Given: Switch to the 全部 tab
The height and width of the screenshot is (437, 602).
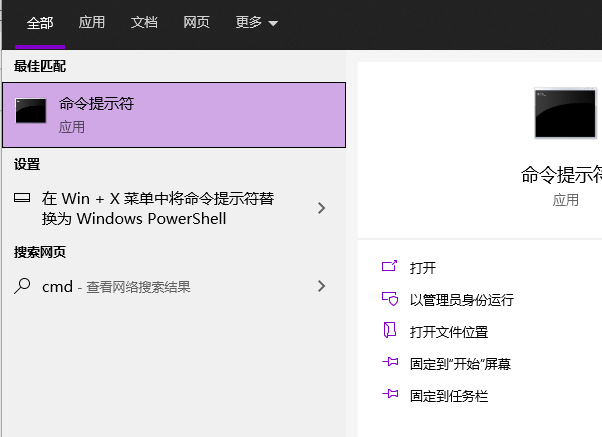Looking at the screenshot, I should (40, 22).
